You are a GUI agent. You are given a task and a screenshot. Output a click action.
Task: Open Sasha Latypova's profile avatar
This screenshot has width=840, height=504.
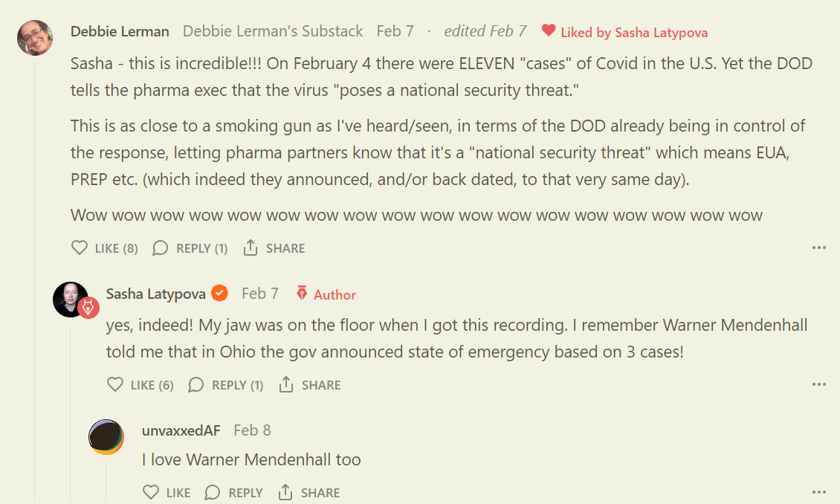tap(71, 300)
